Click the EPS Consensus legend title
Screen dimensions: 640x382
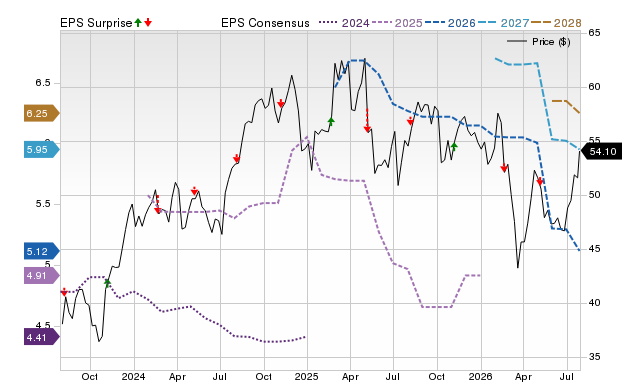pyautogui.click(x=265, y=23)
